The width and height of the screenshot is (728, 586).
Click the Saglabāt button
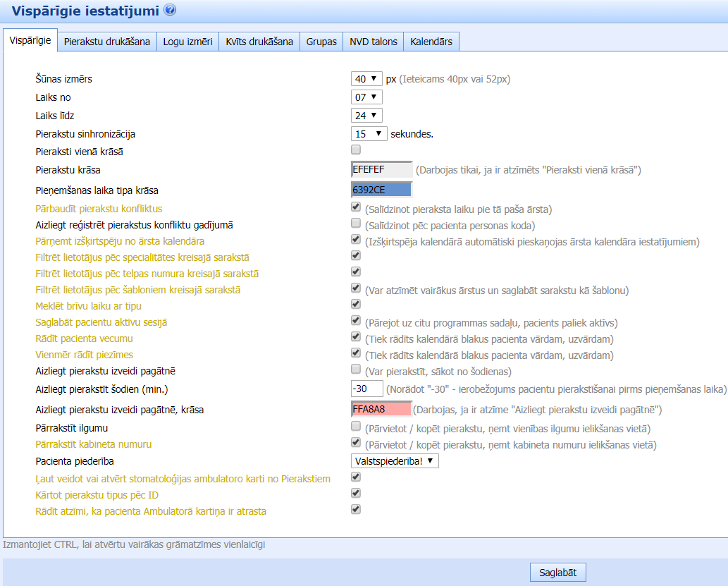click(557, 573)
